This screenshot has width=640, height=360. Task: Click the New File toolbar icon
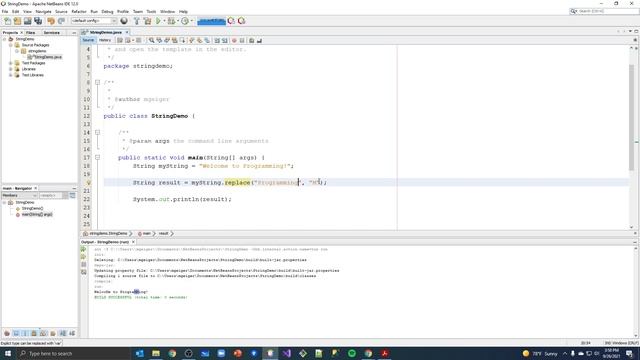7,21
